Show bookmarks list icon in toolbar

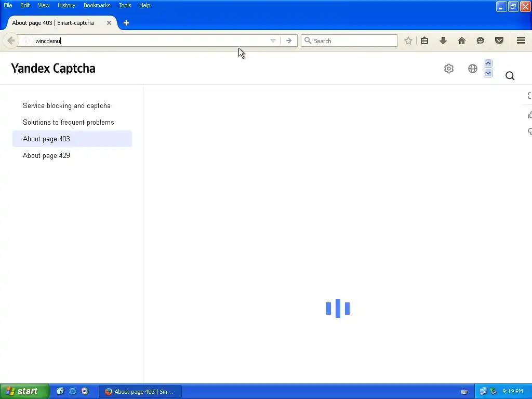pyautogui.click(x=424, y=41)
